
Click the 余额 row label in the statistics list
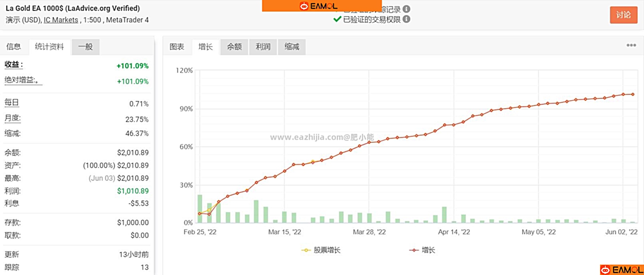click(12, 153)
